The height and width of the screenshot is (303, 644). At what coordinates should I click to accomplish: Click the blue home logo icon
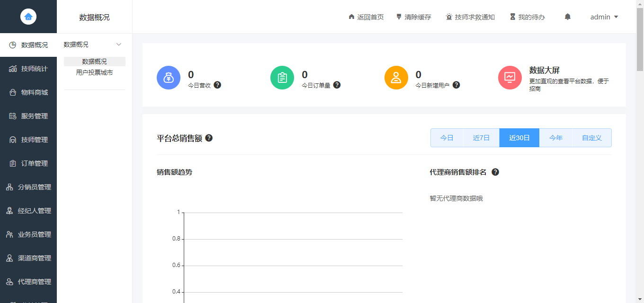point(28,17)
